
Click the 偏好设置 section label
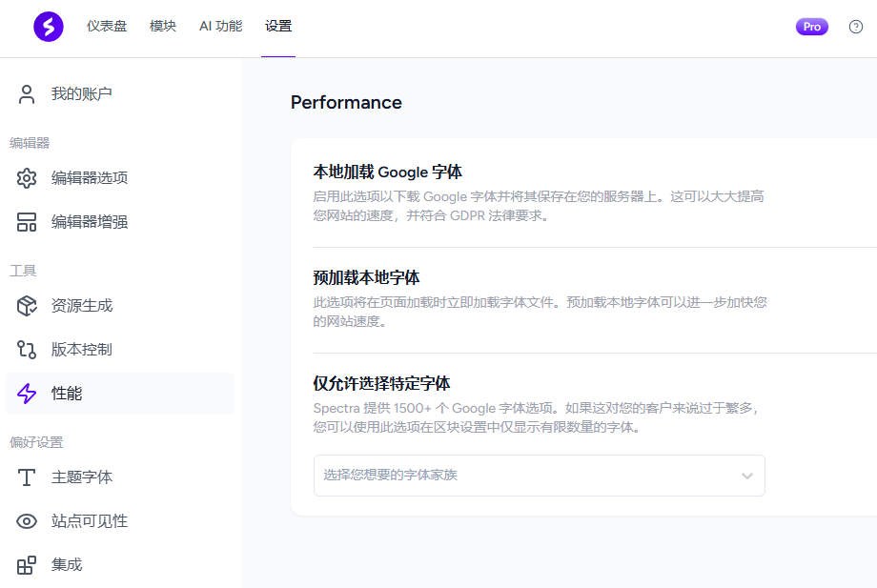pyautogui.click(x=36, y=443)
